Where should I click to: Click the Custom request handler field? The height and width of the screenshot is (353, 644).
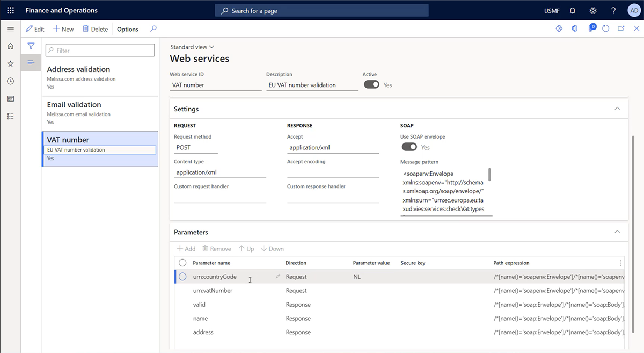point(220,197)
